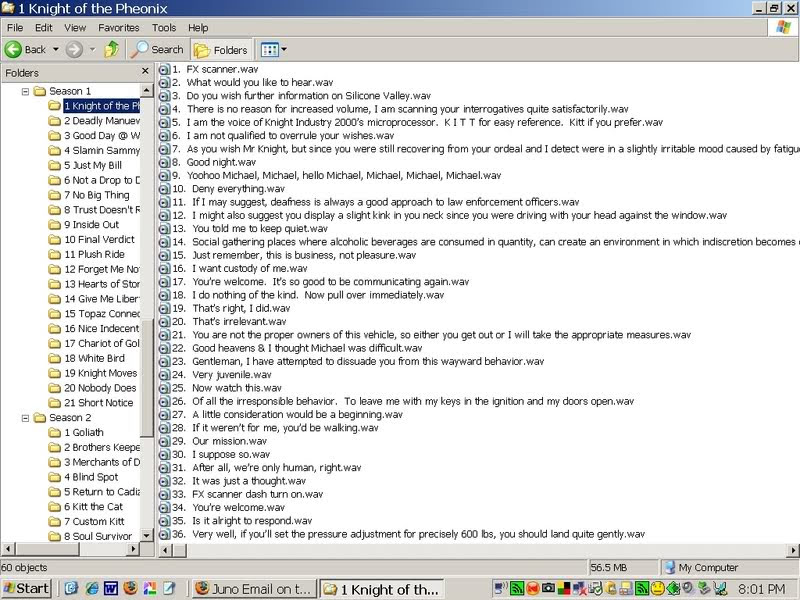The height and width of the screenshot is (600, 800).
Task: Open the Back history dropdown arrow
Action: coord(56,49)
